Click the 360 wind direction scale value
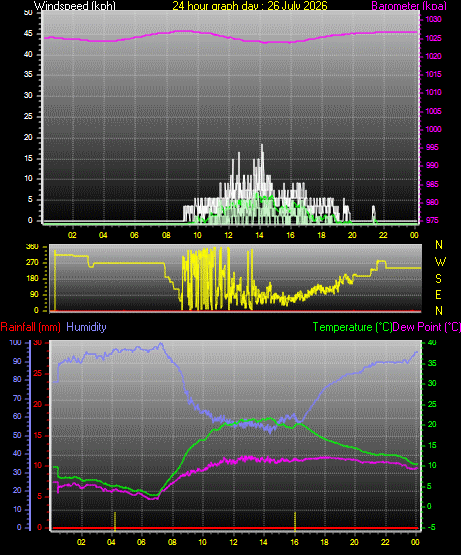This screenshot has height=555, width=461. [x=32, y=247]
